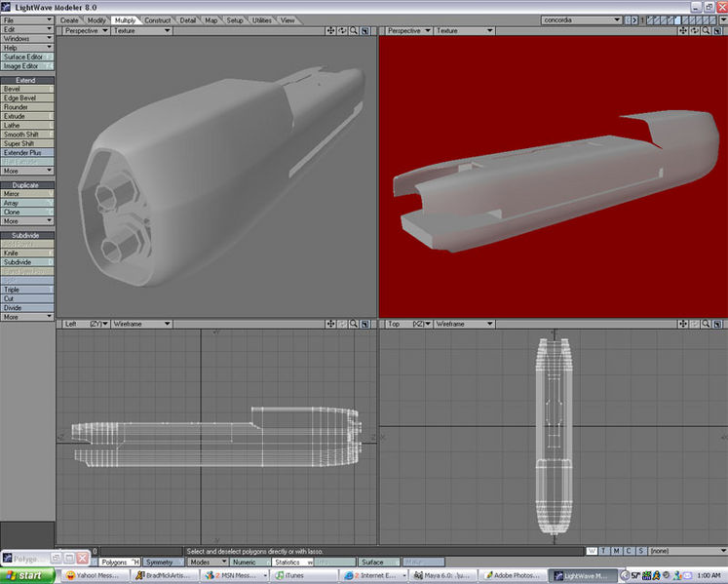The height and width of the screenshot is (584, 728).
Task: Click the Mirror button under Duplicate
Action: pyautogui.click(x=26, y=194)
